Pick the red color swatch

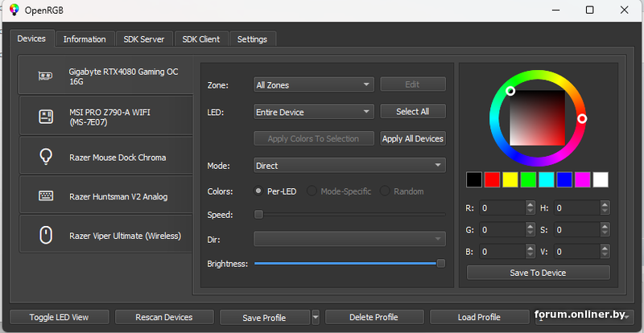(492, 179)
